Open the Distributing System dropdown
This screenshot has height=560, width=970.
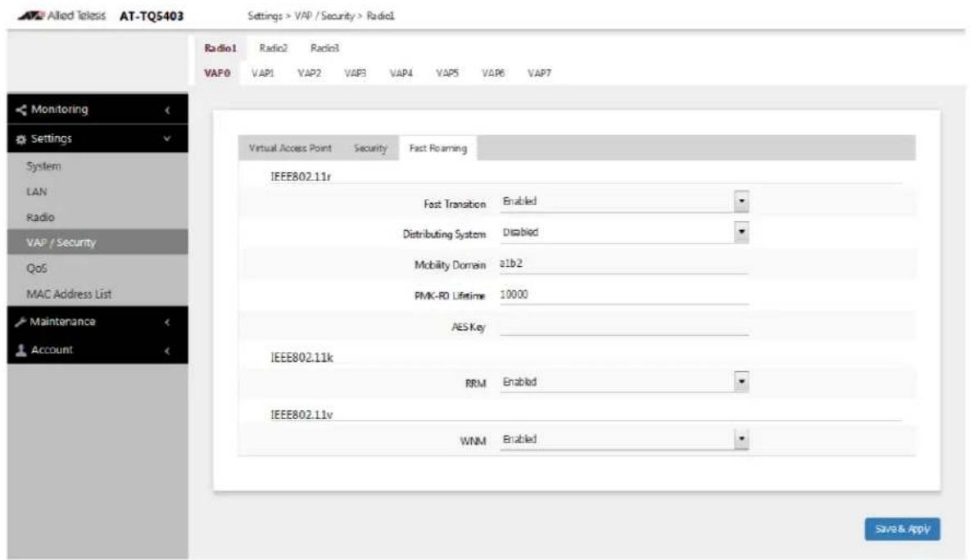click(x=624, y=233)
